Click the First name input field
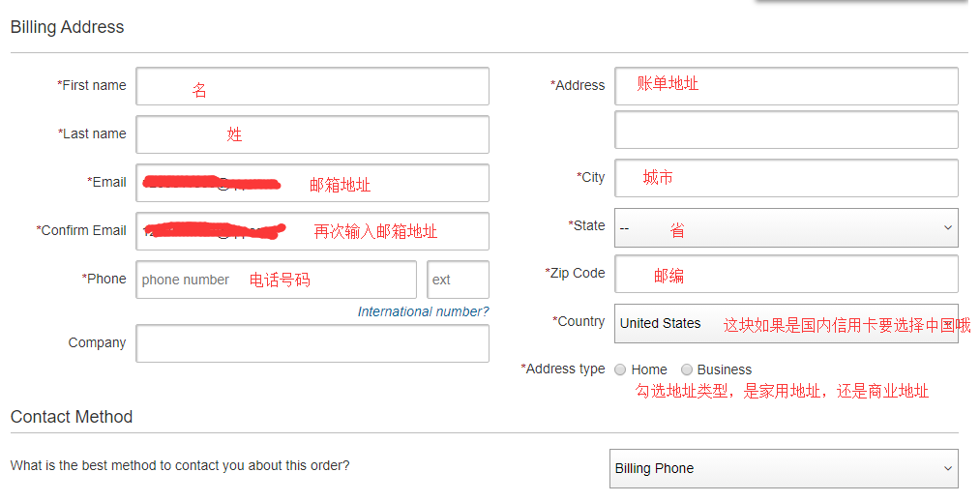 [312, 86]
